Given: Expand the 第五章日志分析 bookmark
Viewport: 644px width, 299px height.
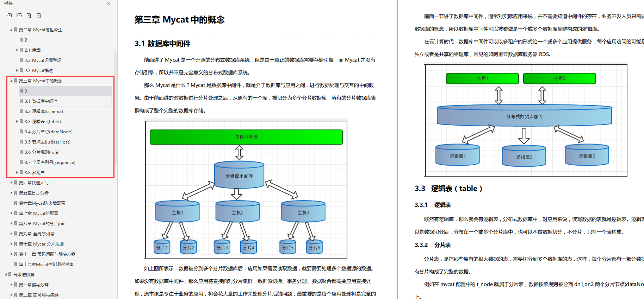Looking at the screenshot, I should [11, 193].
